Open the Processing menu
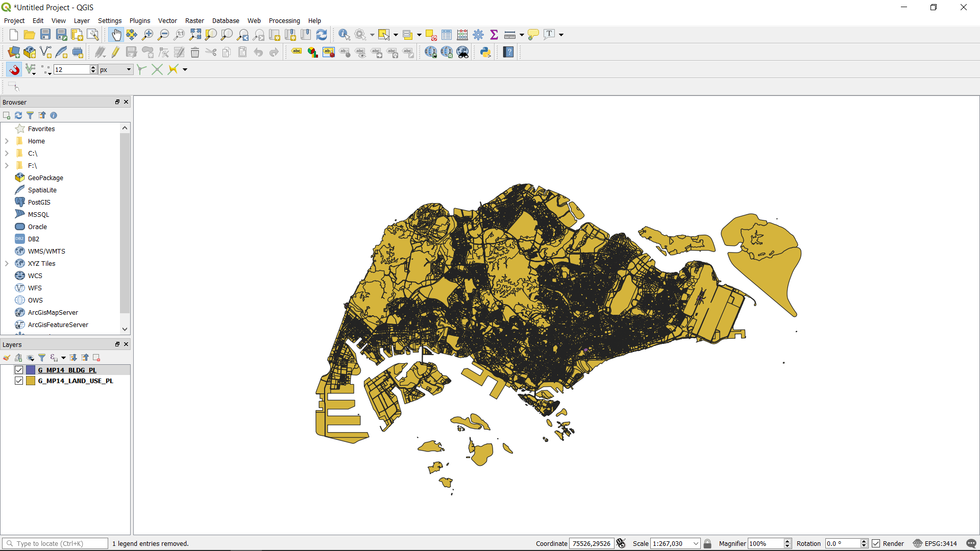Screen dimensions: 980x551 click(x=284, y=20)
